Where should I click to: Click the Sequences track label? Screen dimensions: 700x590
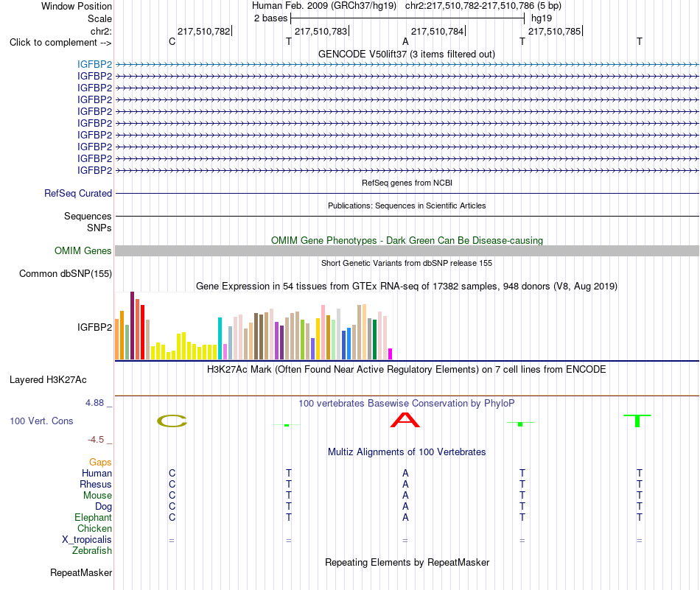pyautogui.click(x=88, y=216)
